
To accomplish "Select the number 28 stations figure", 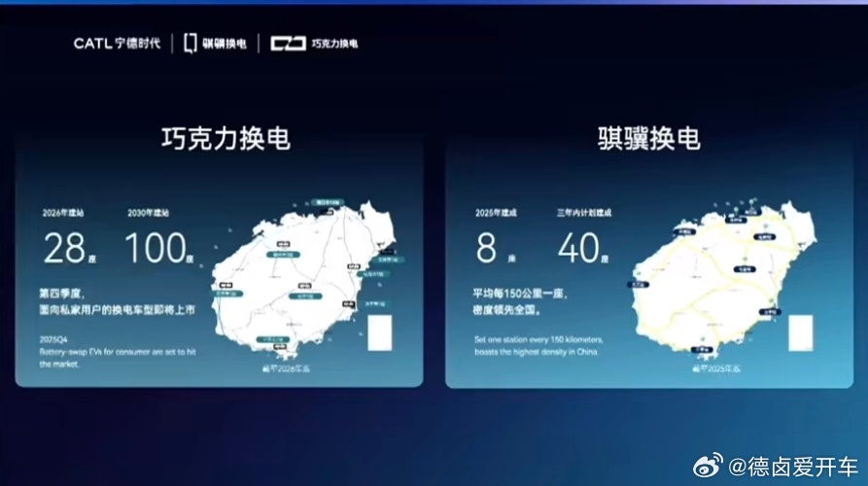I will [65, 248].
